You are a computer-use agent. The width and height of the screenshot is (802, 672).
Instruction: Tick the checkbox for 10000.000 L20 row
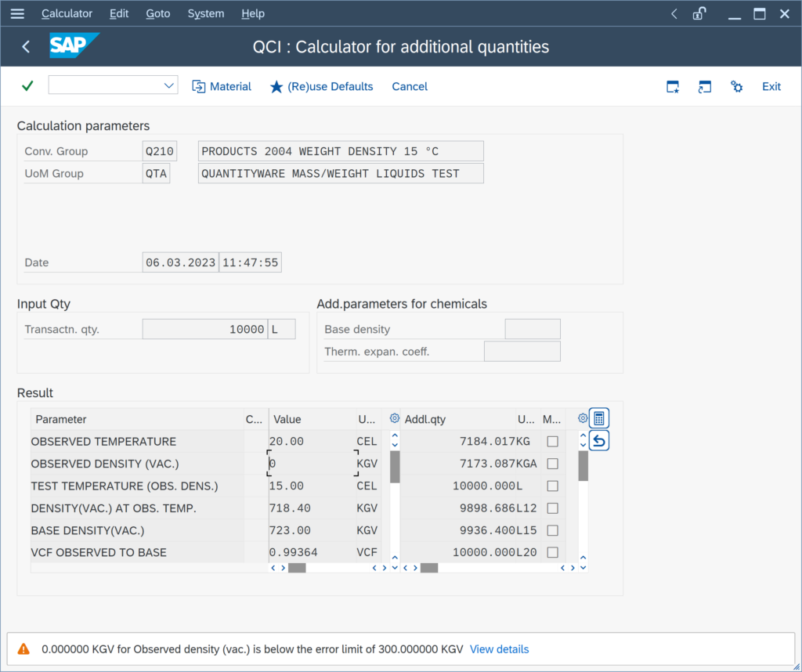click(x=552, y=552)
